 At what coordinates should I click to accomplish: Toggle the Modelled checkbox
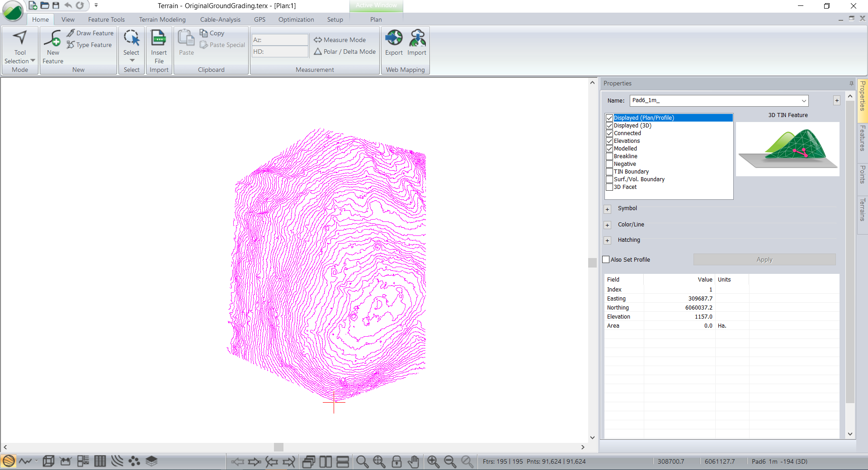click(609, 149)
